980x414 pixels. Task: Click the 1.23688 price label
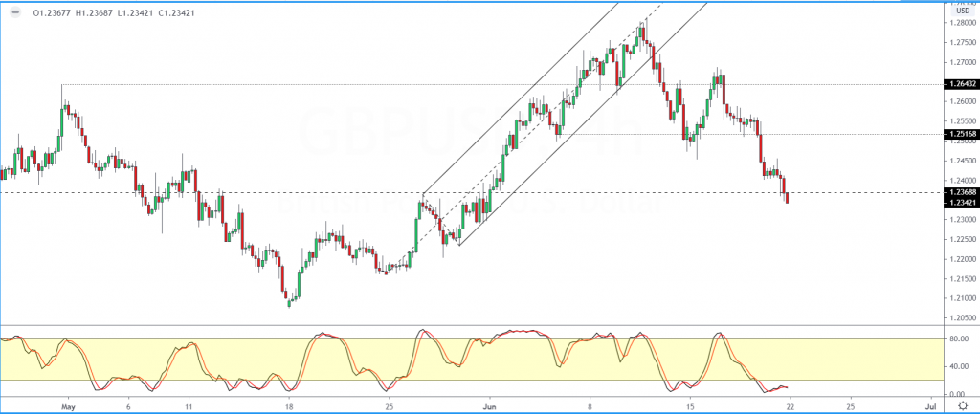pyautogui.click(x=963, y=192)
